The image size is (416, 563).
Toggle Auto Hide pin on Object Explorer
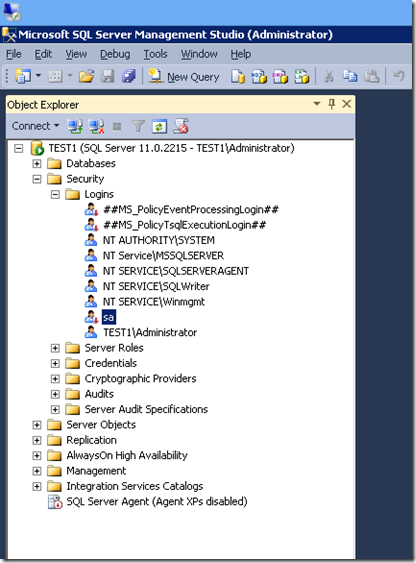(332, 104)
